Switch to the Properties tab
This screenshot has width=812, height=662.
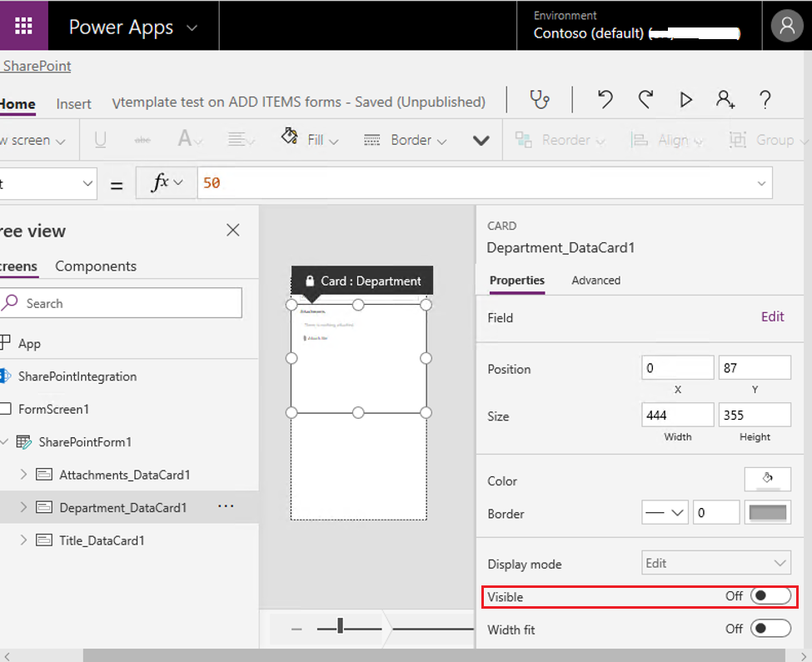517,280
